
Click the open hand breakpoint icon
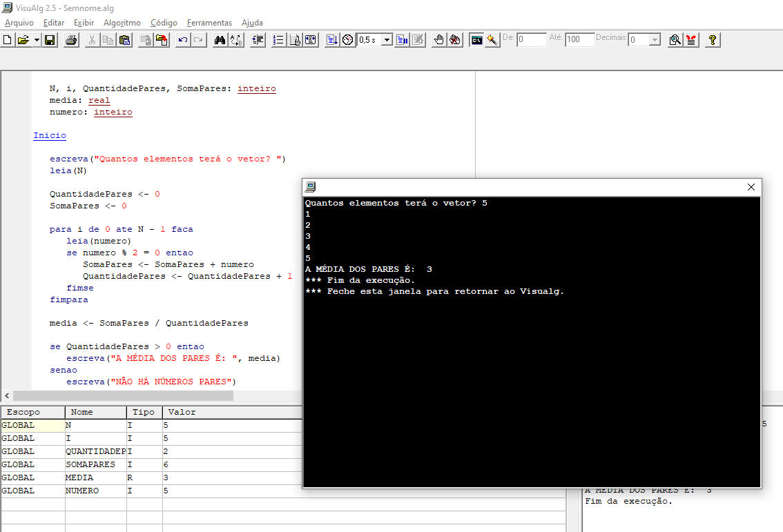point(439,40)
